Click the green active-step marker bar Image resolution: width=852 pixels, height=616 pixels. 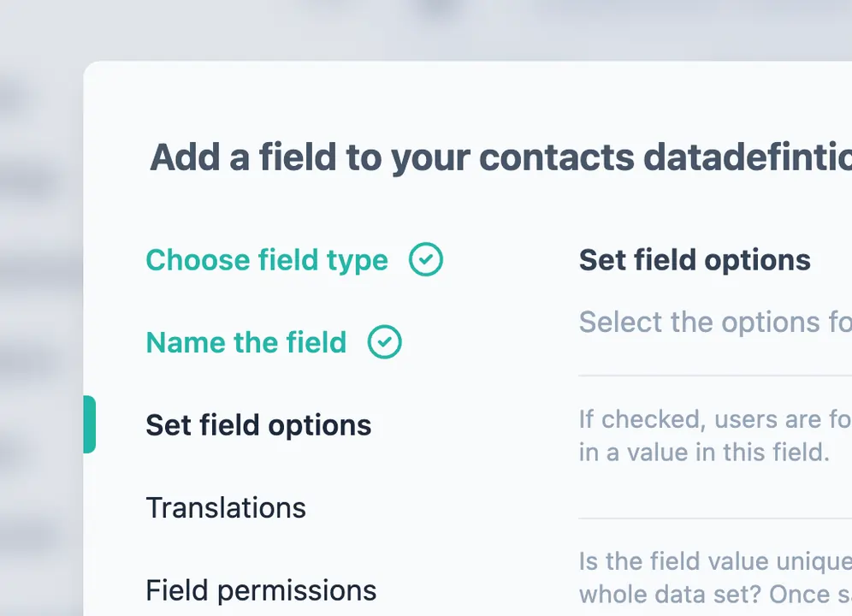coord(89,424)
